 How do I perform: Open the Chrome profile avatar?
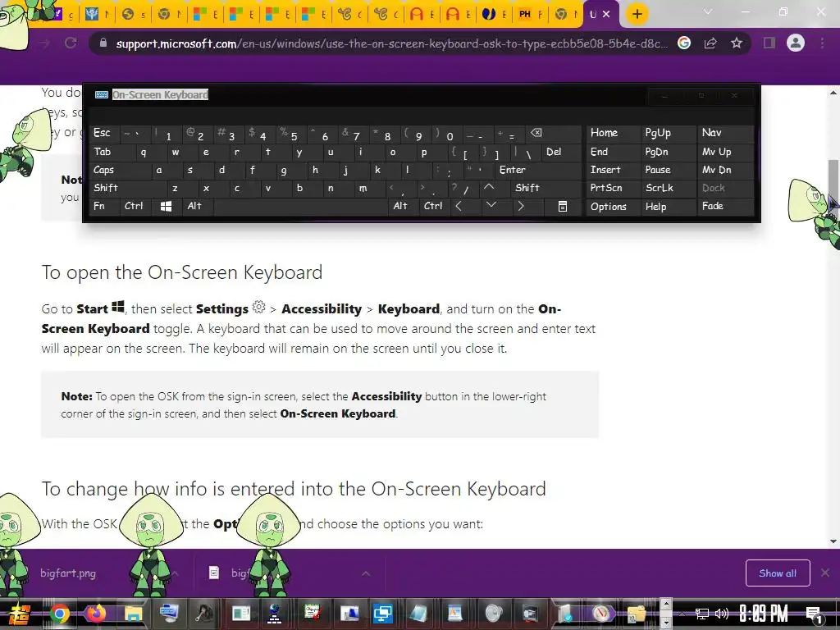pos(796,43)
